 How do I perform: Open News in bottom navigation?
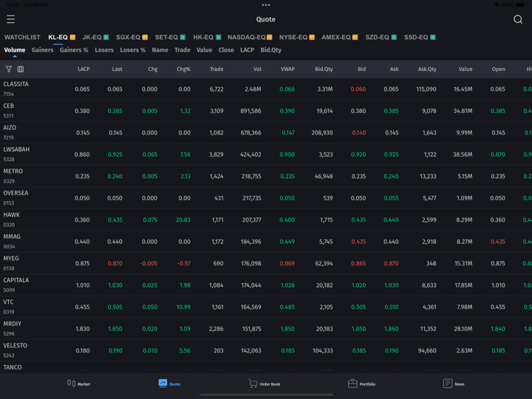point(454,383)
